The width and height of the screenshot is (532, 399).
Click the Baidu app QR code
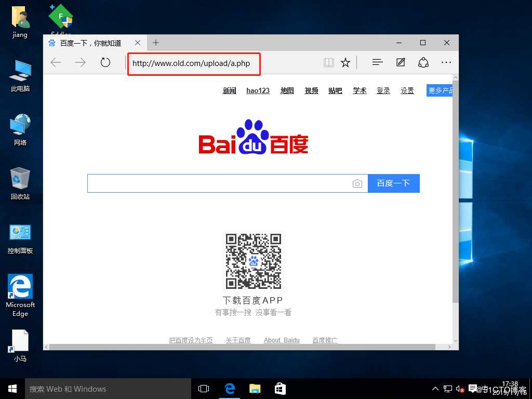tap(254, 261)
